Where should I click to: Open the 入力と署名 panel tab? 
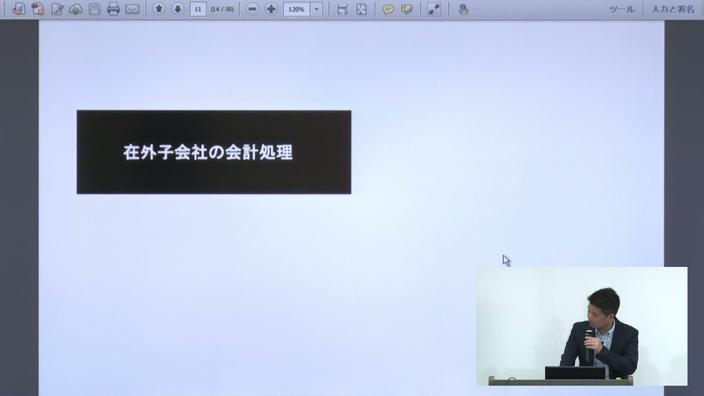[673, 9]
